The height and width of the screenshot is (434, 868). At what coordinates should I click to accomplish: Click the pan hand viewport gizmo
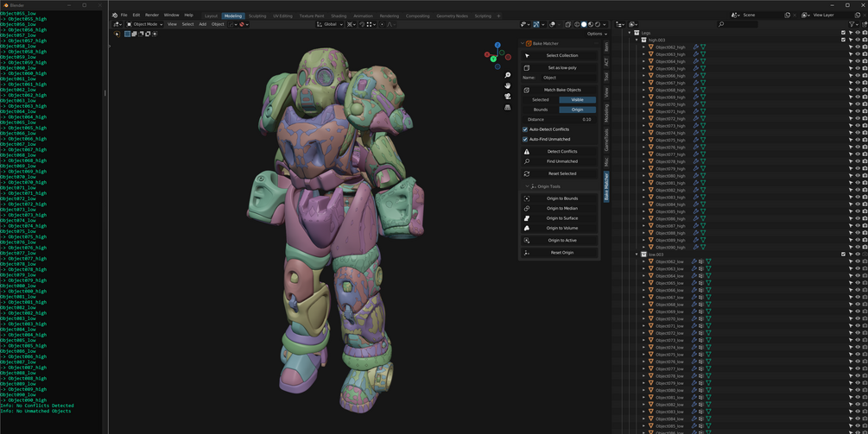click(508, 85)
